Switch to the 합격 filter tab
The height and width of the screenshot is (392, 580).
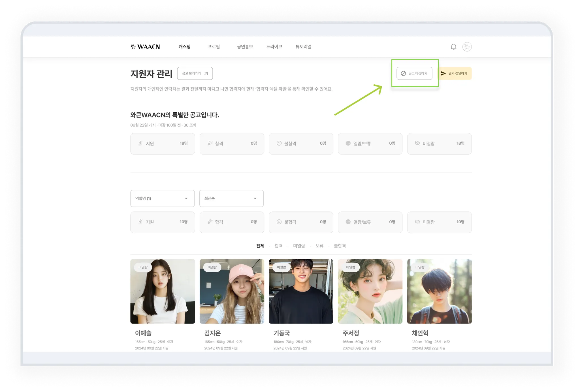tap(279, 246)
